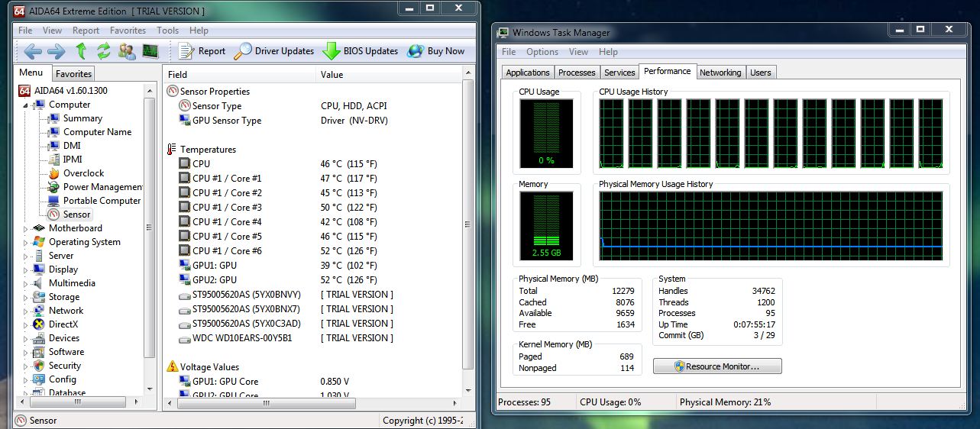Select the Sensor item in the tree
The width and height of the screenshot is (980, 429).
coord(76,214)
